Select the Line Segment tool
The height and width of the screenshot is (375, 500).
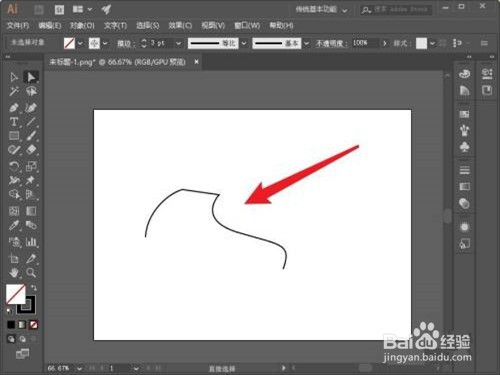pyautogui.click(x=31, y=122)
